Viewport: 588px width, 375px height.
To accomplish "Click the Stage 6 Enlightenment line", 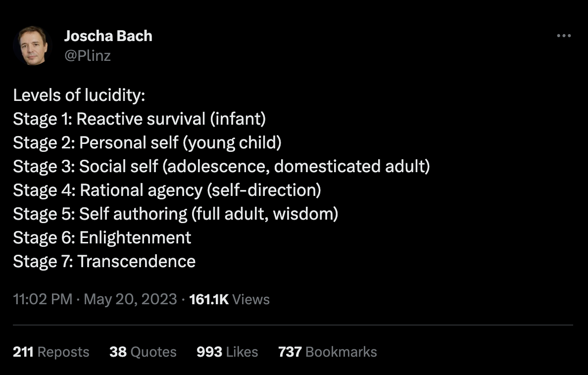I will coord(102,238).
